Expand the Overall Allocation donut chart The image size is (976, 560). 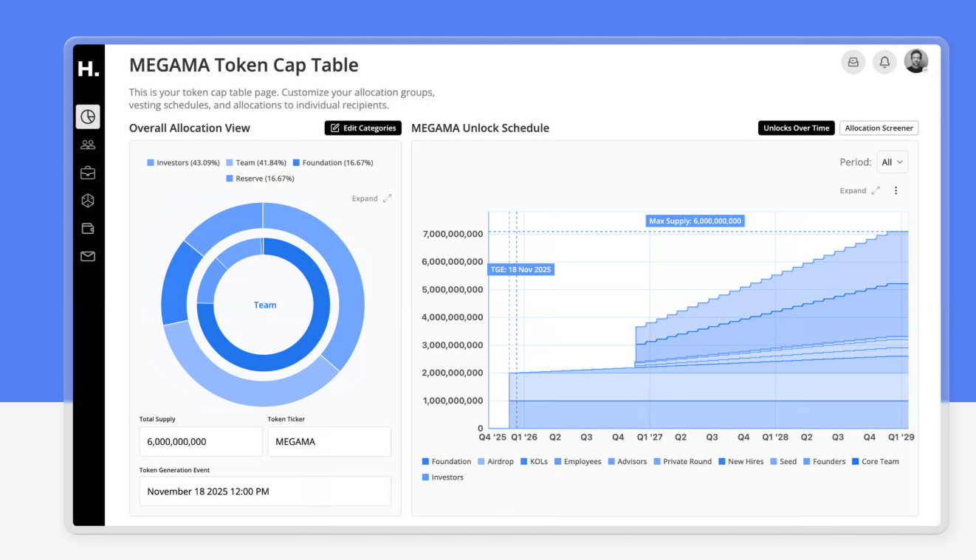[371, 198]
